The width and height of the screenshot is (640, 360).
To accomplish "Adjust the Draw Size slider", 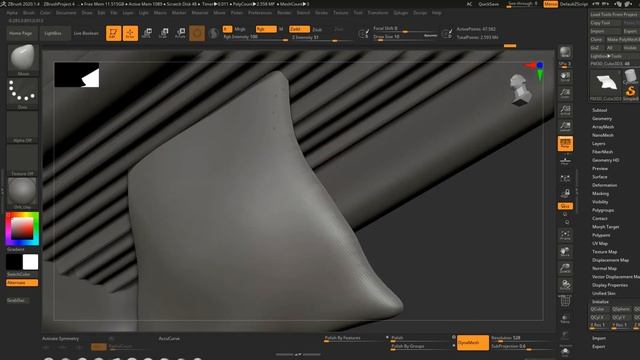I will [x=406, y=38].
